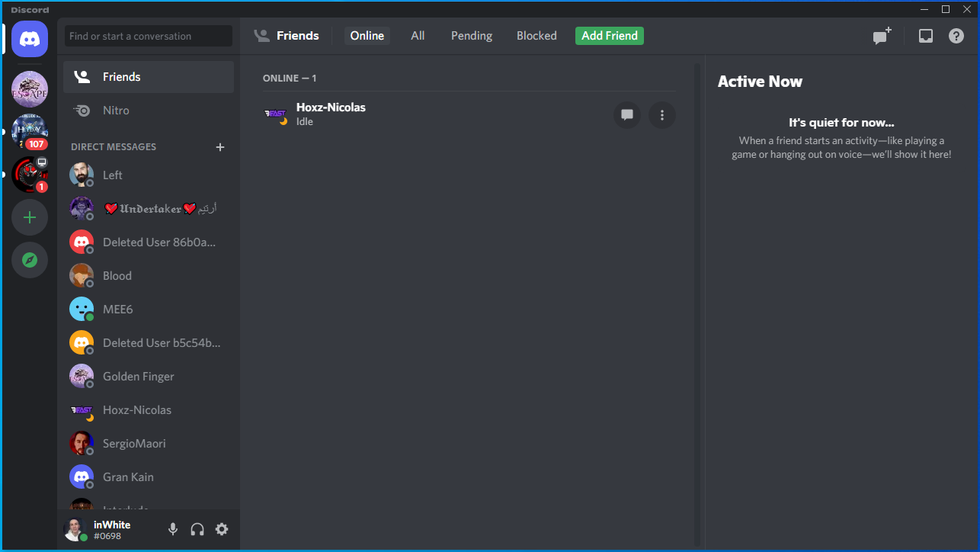Open More options for Hoxz-Nicolas
This screenshot has width=980, height=552.
click(x=662, y=115)
